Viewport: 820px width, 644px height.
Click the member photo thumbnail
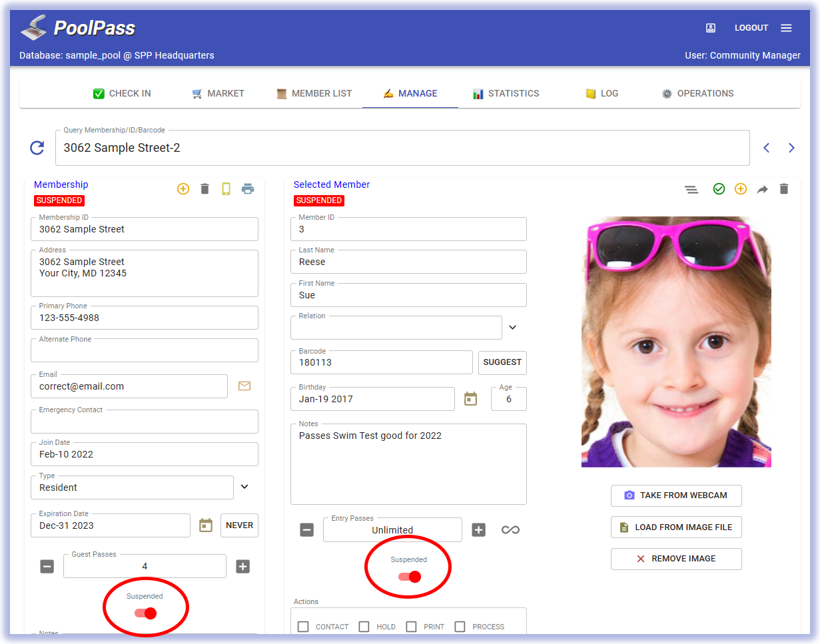point(676,342)
